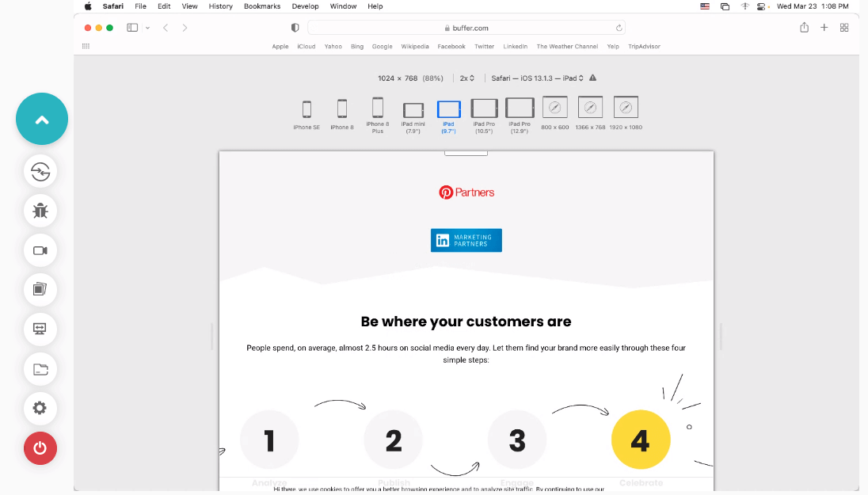Click the Safari privacy shield icon
The width and height of the screenshot is (868, 495).
[x=295, y=28]
